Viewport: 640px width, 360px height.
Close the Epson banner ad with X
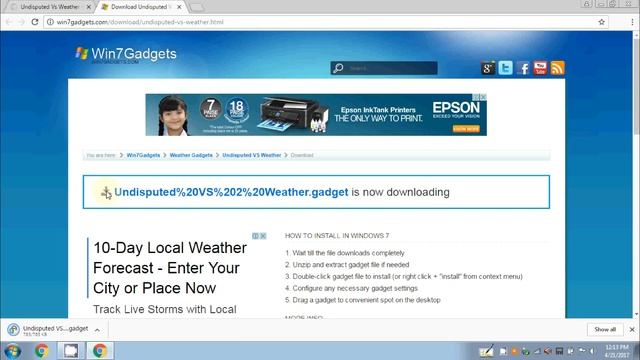pos(483,97)
